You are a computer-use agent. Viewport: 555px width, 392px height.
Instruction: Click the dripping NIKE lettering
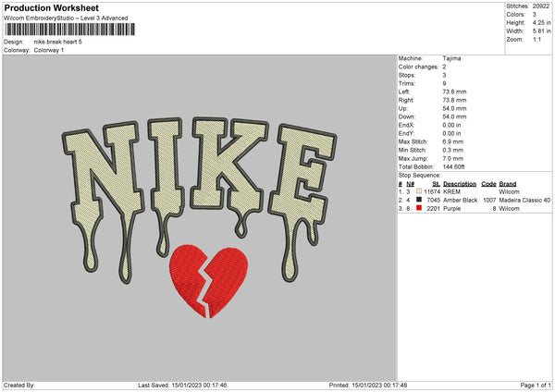pyautogui.click(x=199, y=200)
